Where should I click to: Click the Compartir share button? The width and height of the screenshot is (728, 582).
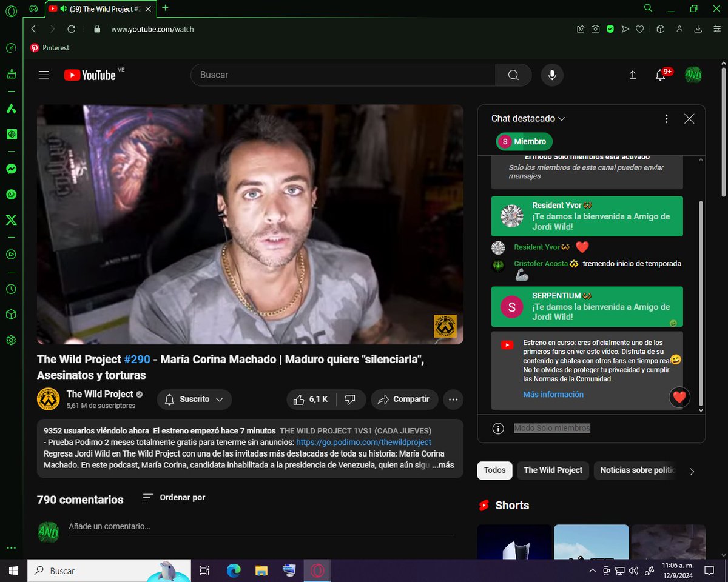404,400
